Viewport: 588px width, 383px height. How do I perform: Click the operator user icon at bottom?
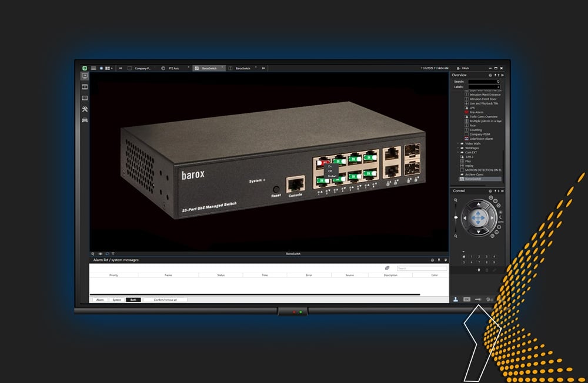[456, 299]
